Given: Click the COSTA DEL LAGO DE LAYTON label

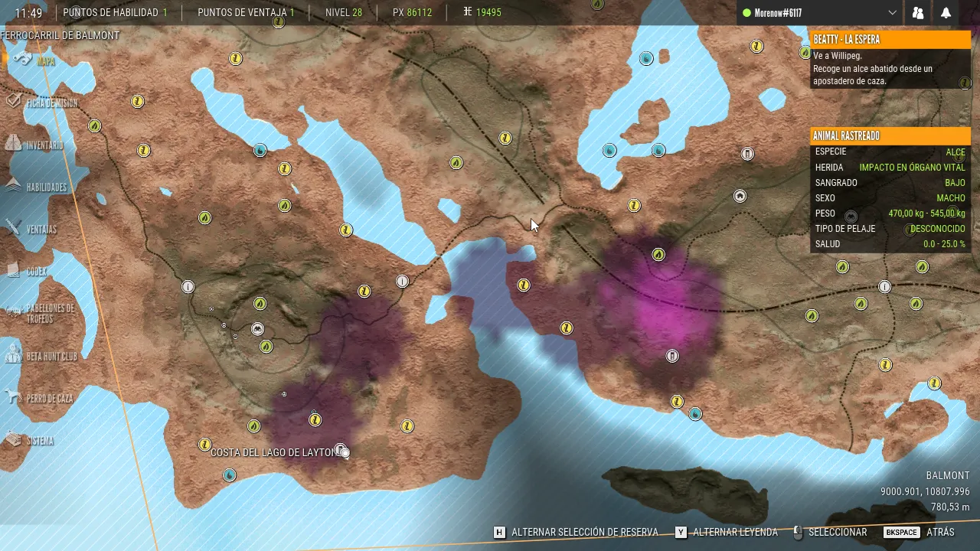Looking at the screenshot, I should tap(275, 452).
